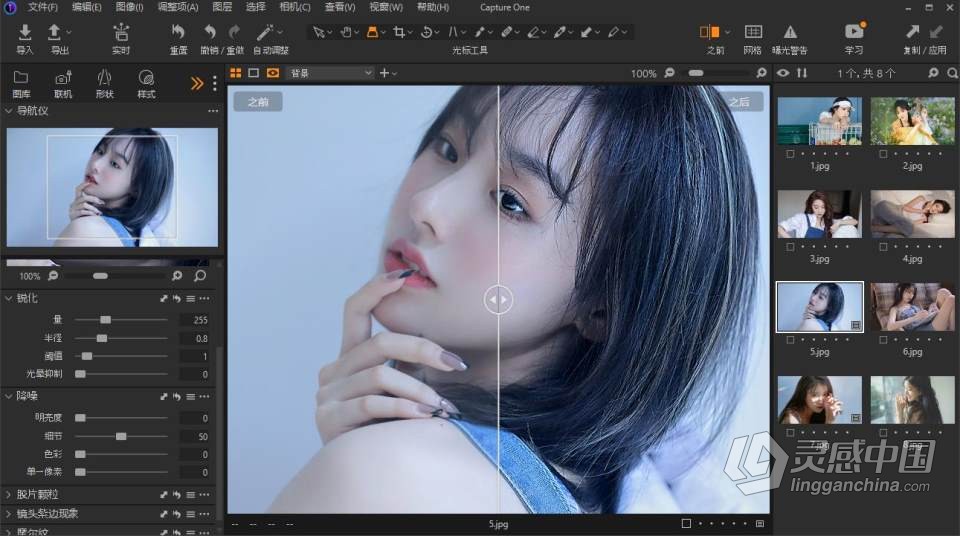
Task: Click the 锐化 panel reset arrow
Action: click(176, 298)
